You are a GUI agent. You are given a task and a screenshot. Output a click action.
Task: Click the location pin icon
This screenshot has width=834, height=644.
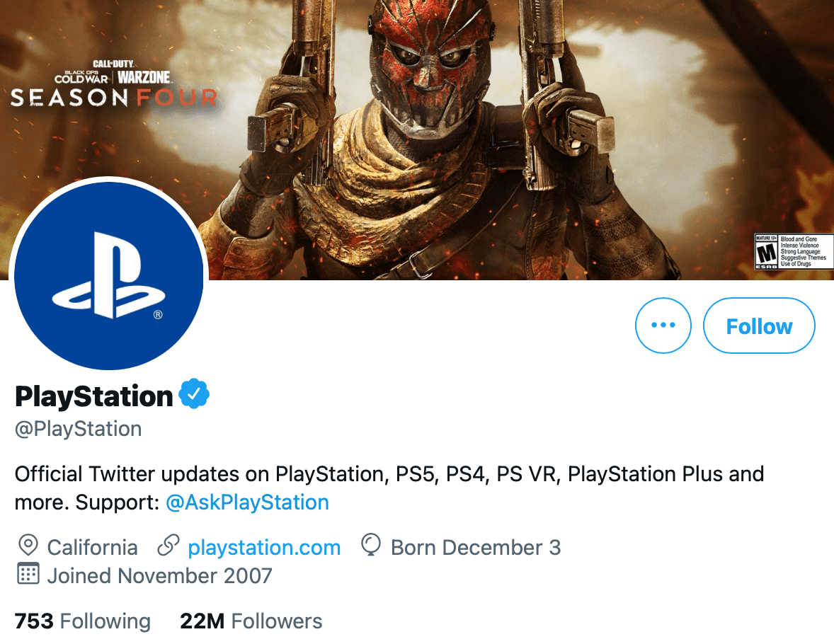click(28, 546)
